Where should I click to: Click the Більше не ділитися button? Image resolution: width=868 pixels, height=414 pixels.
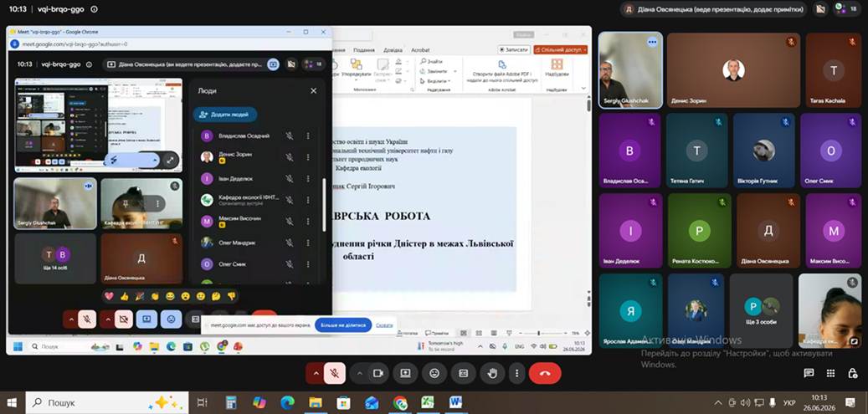[x=343, y=325]
